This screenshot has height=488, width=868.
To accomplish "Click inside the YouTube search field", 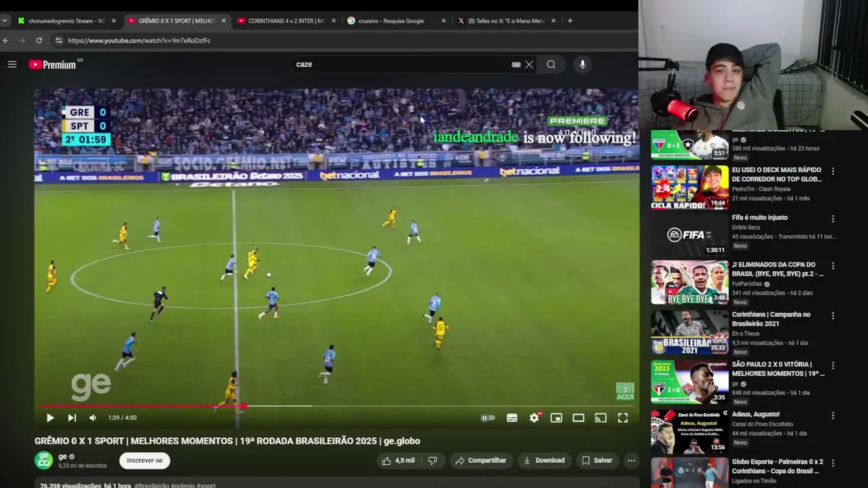I will (x=401, y=64).
